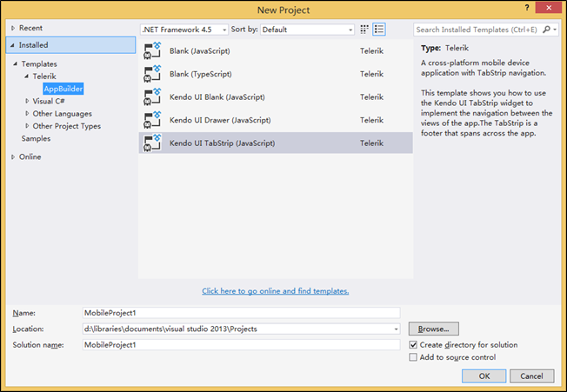The image size is (567, 392).
Task: Select Blank (TypeScript) template name
Action: tap(201, 74)
